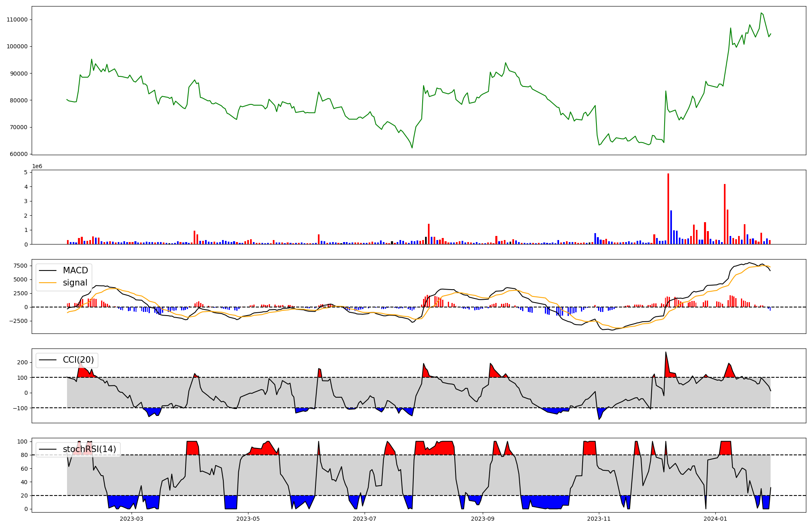This screenshot has width=812, height=528.
Task: Click the 2023-03 date tick label
Action: [x=132, y=519]
